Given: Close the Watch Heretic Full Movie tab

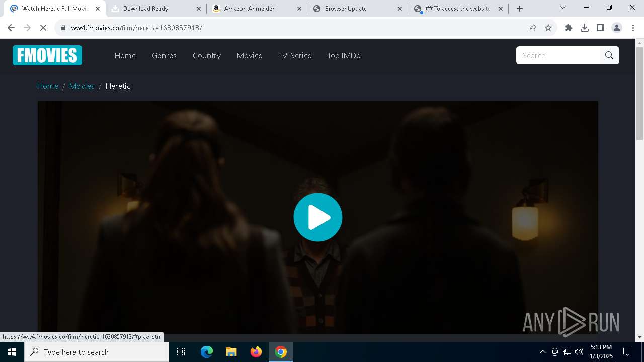Looking at the screenshot, I should click(98, 9).
